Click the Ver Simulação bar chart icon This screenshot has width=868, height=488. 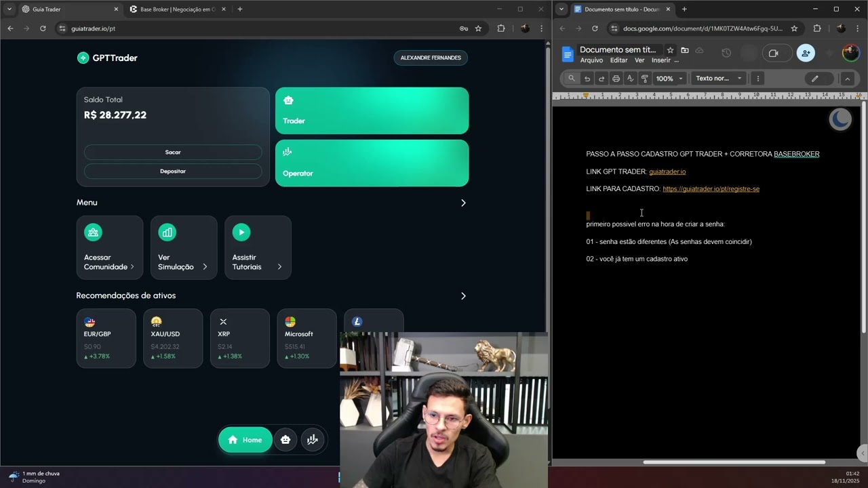(167, 232)
